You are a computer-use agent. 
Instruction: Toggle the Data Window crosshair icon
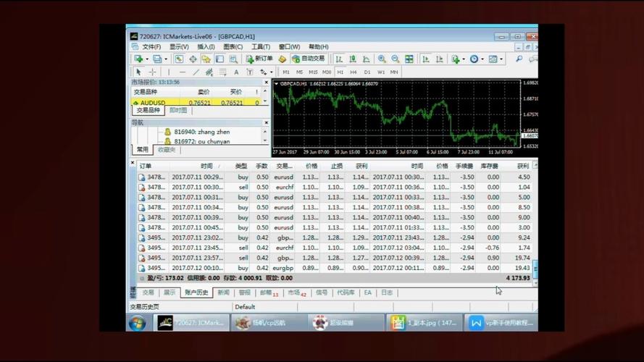coord(193,59)
